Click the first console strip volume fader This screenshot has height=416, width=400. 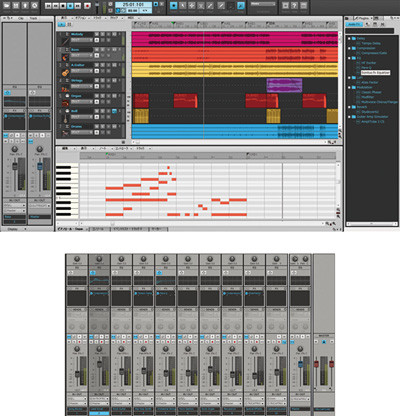[x=77, y=373]
